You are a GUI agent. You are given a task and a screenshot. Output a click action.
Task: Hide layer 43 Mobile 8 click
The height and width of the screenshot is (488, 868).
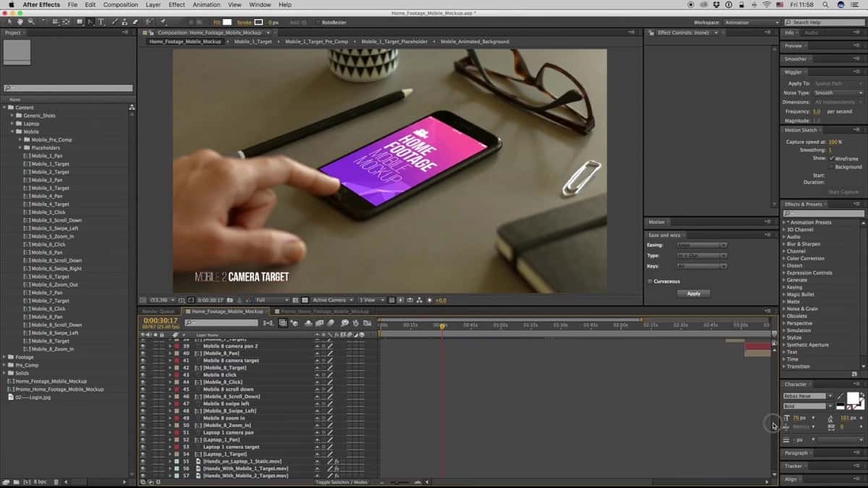point(142,375)
